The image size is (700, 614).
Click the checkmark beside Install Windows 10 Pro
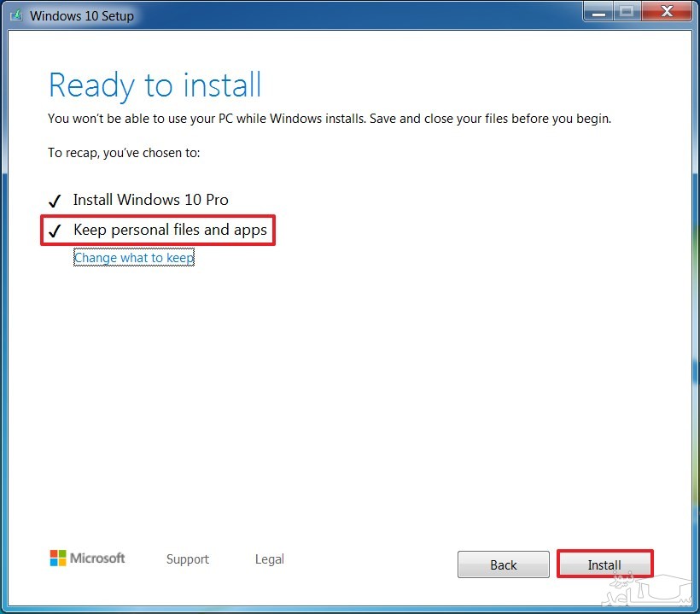pyautogui.click(x=55, y=201)
